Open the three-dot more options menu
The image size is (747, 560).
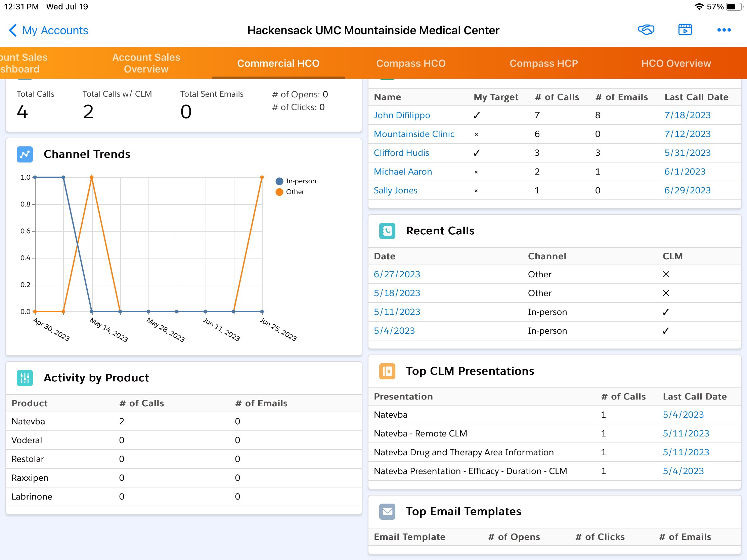coord(724,30)
